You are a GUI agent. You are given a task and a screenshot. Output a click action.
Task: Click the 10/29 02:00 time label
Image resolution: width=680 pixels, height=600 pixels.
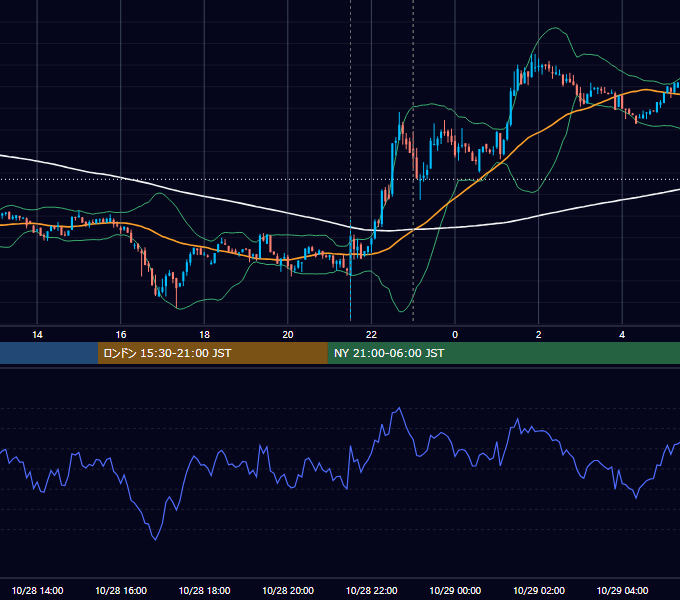[539, 590]
